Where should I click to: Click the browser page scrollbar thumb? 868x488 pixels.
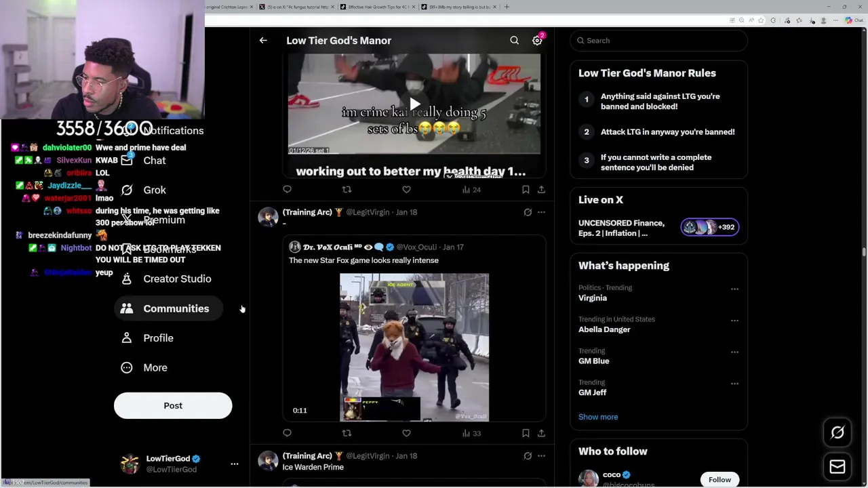(x=864, y=252)
